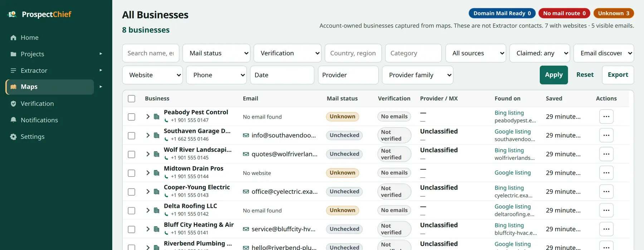Click the Search name input field
Image resolution: width=644 pixels, height=250 pixels.
151,53
